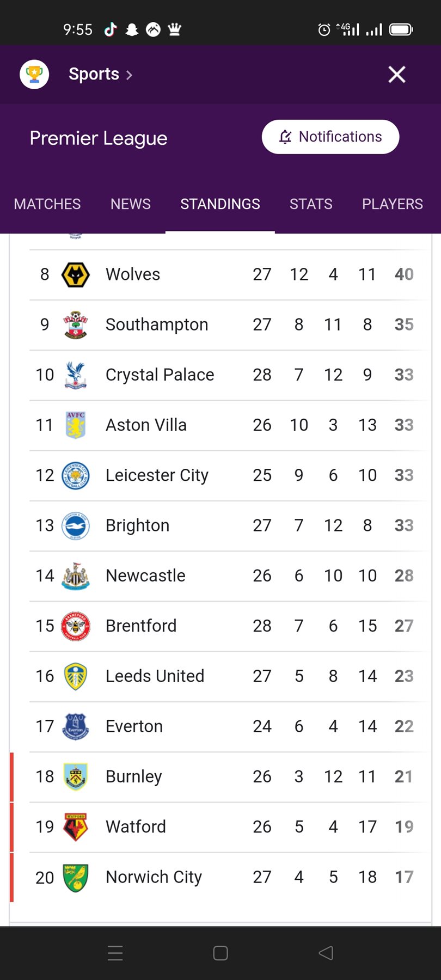Open the PLAYERS tab
This screenshot has height=980, width=441.
coord(392,204)
